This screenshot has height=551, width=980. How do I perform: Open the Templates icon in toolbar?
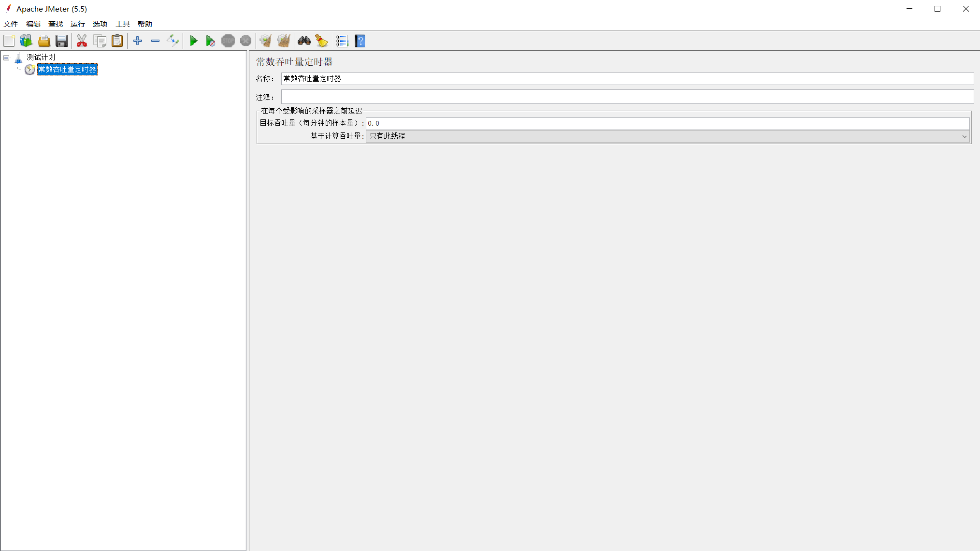(x=26, y=41)
